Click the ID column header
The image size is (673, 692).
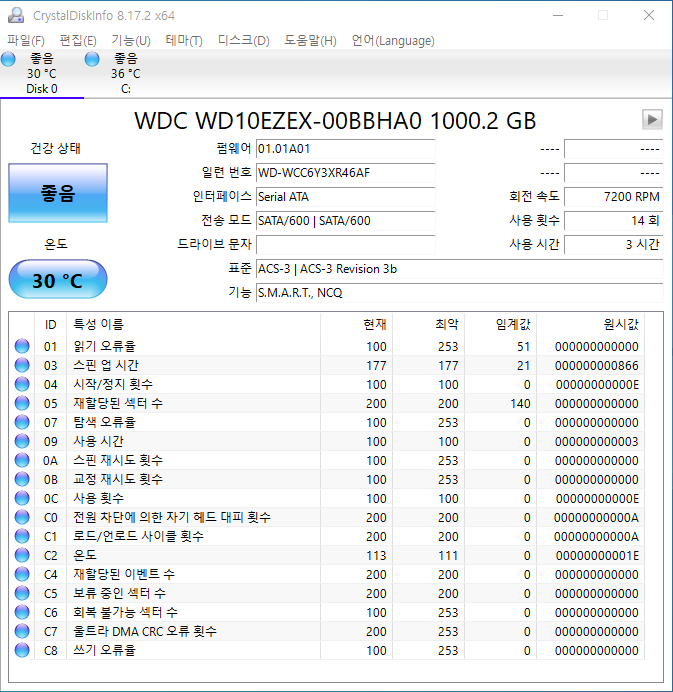click(50, 325)
